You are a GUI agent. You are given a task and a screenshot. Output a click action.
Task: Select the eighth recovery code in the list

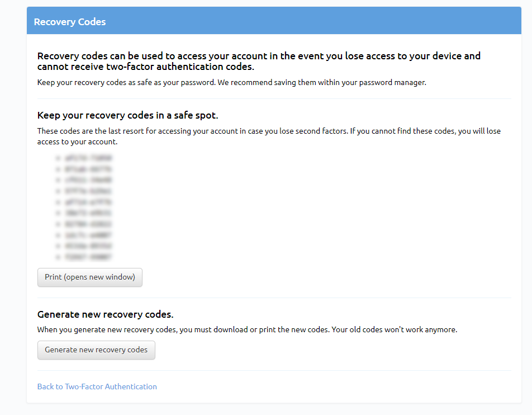pyautogui.click(x=88, y=235)
